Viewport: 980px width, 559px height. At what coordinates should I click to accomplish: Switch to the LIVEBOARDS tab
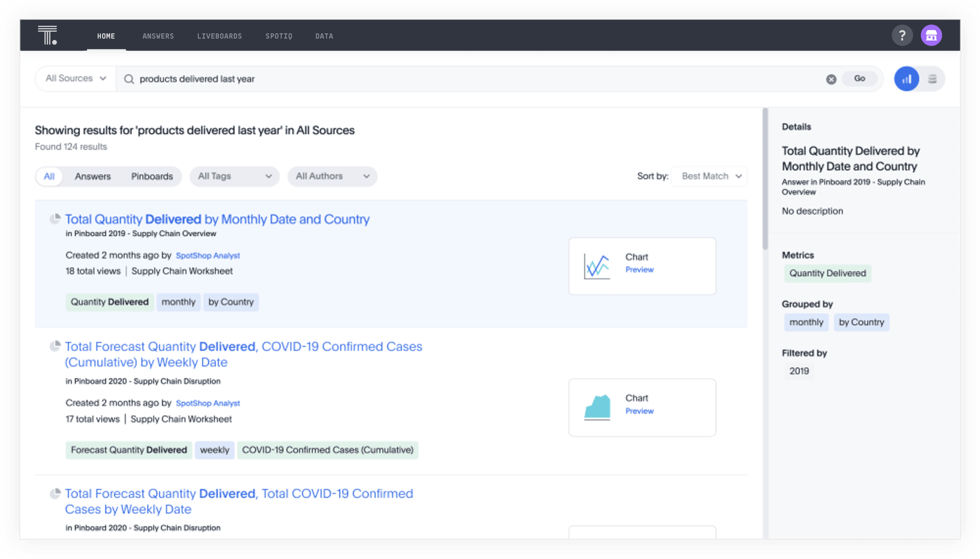pos(220,36)
